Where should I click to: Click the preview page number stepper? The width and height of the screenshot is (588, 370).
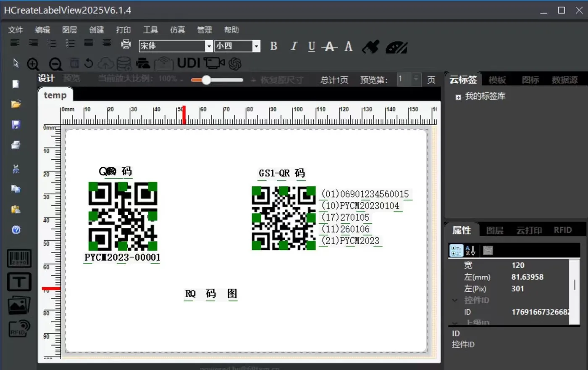click(x=416, y=79)
